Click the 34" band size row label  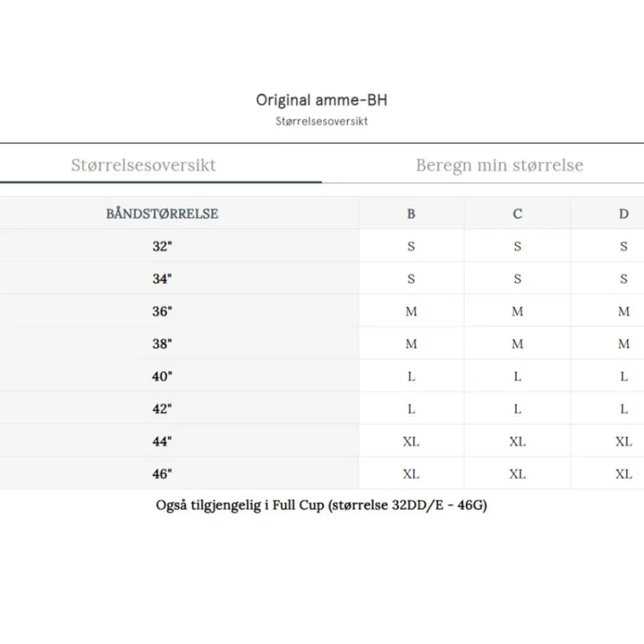[162, 279]
